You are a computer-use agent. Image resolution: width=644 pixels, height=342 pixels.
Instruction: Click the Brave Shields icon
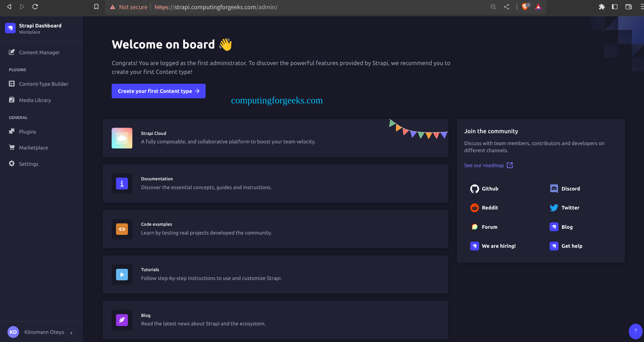point(525,7)
